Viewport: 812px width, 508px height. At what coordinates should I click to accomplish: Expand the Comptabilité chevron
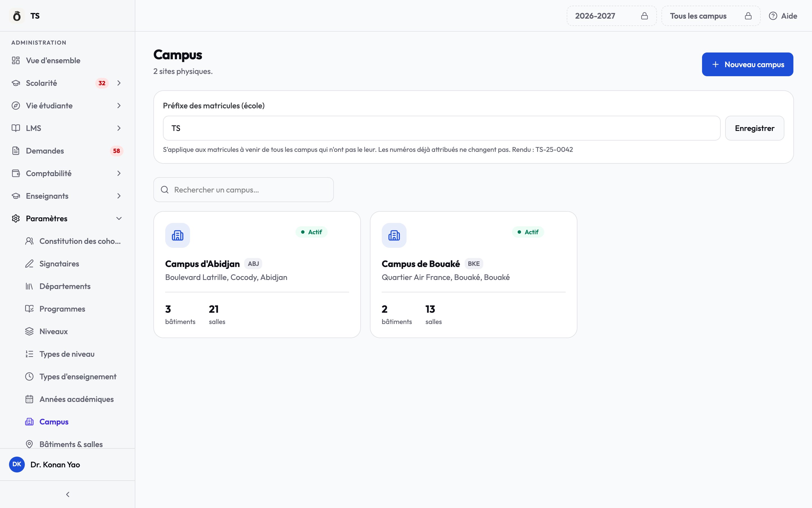(x=119, y=173)
